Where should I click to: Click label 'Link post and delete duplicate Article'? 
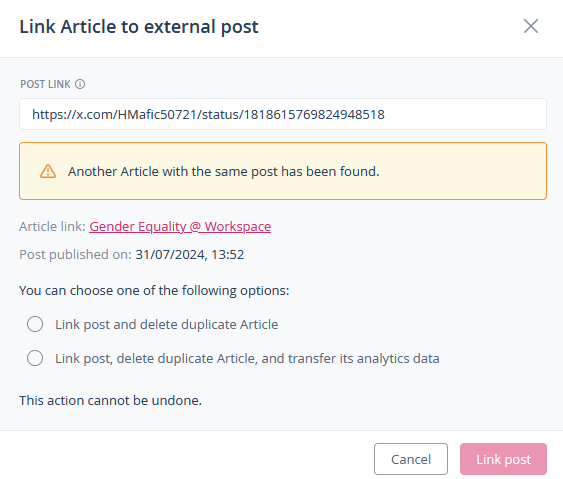(x=167, y=324)
